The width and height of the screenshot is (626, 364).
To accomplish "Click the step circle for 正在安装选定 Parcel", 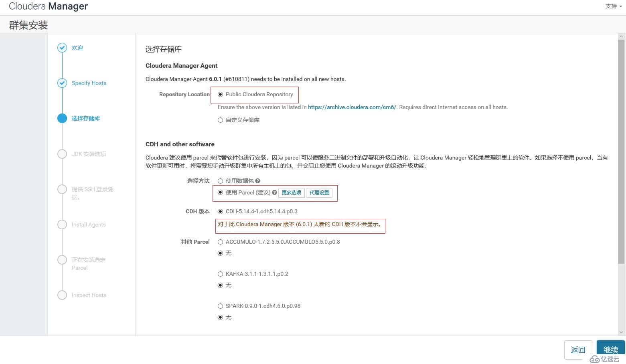I will (62, 260).
